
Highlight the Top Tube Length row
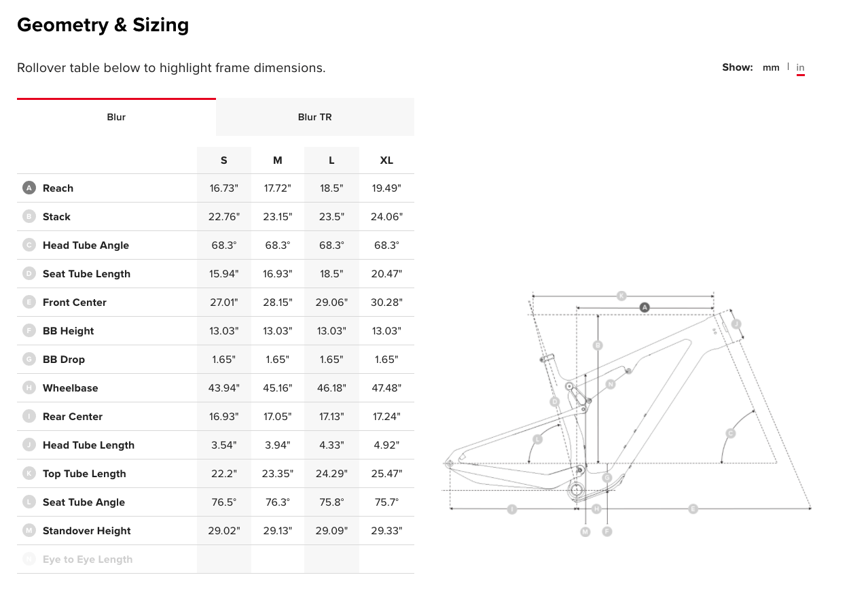[215, 474]
